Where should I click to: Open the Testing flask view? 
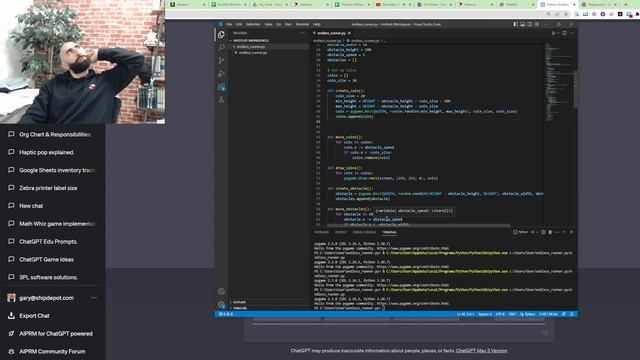click(221, 100)
